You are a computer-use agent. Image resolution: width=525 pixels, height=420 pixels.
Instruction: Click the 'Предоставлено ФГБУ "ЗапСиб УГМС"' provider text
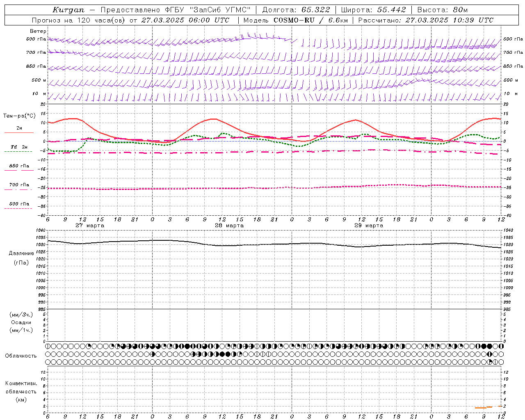(175, 10)
